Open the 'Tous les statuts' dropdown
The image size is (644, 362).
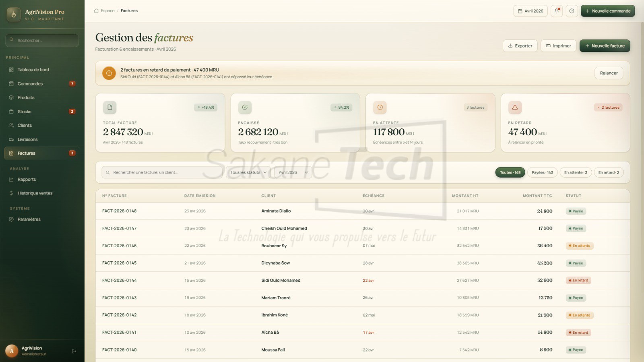coord(248,172)
